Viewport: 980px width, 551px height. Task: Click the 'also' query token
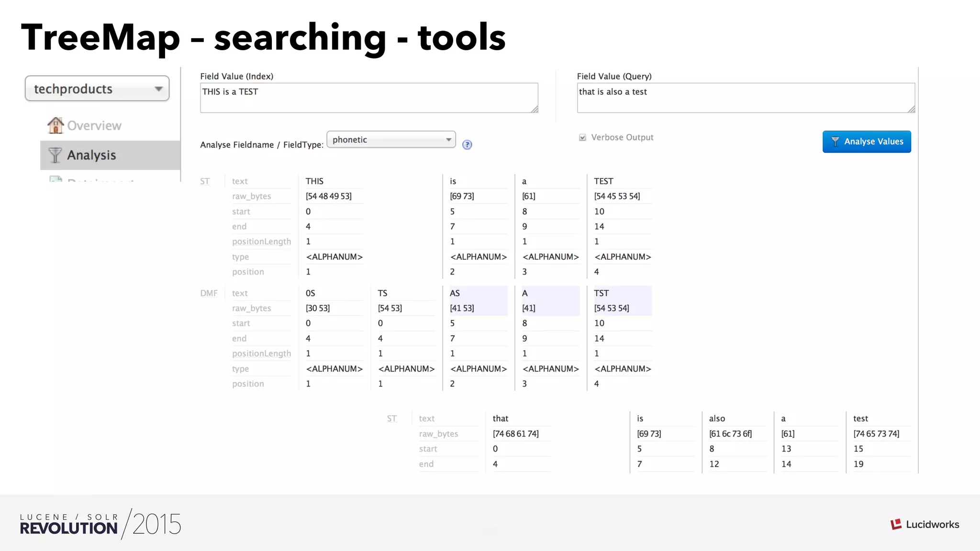717,419
